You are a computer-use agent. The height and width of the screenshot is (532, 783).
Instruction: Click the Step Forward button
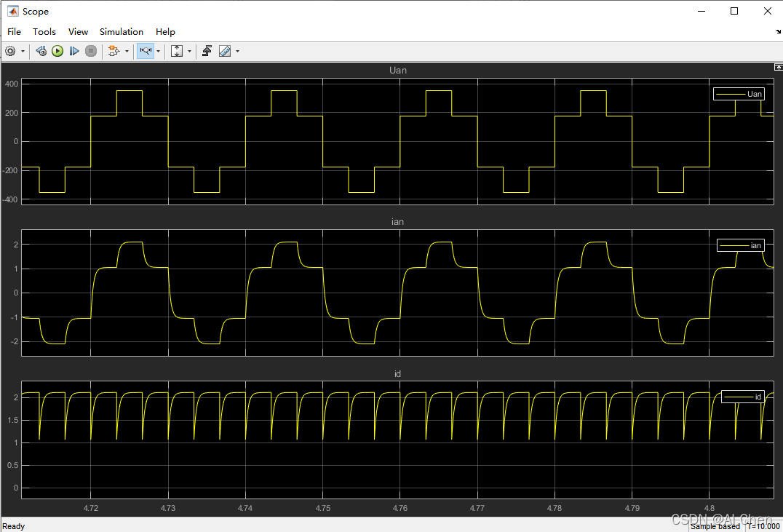(74, 51)
